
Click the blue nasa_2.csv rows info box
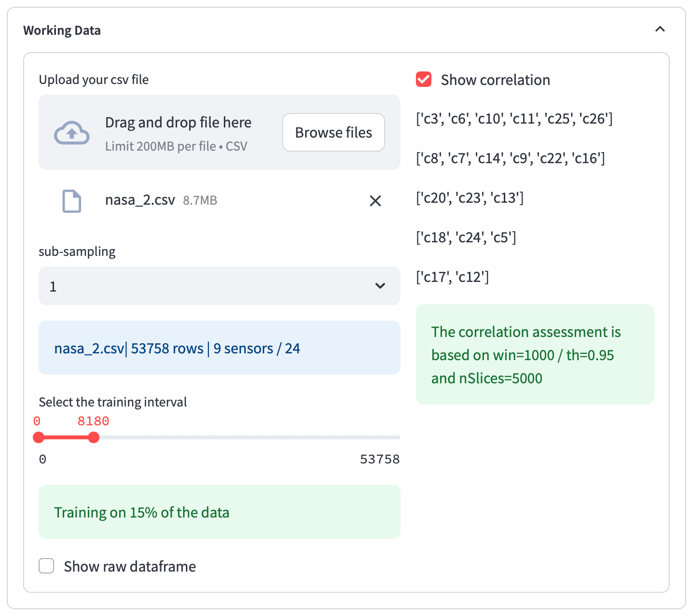(220, 348)
